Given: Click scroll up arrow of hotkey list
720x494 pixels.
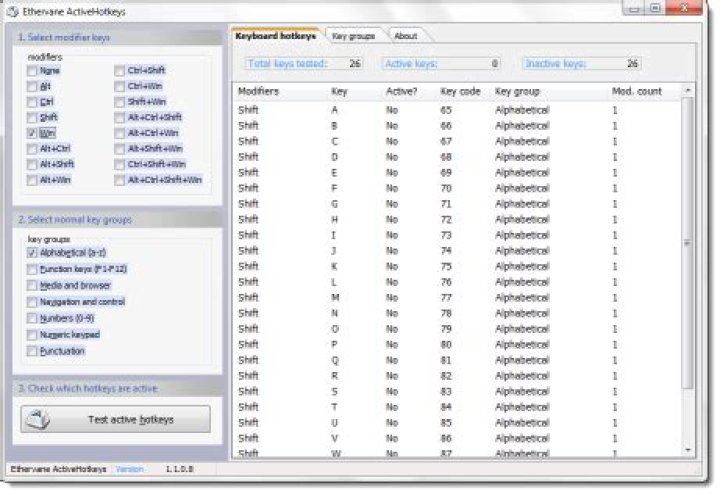Looking at the screenshot, I should pos(688,90).
